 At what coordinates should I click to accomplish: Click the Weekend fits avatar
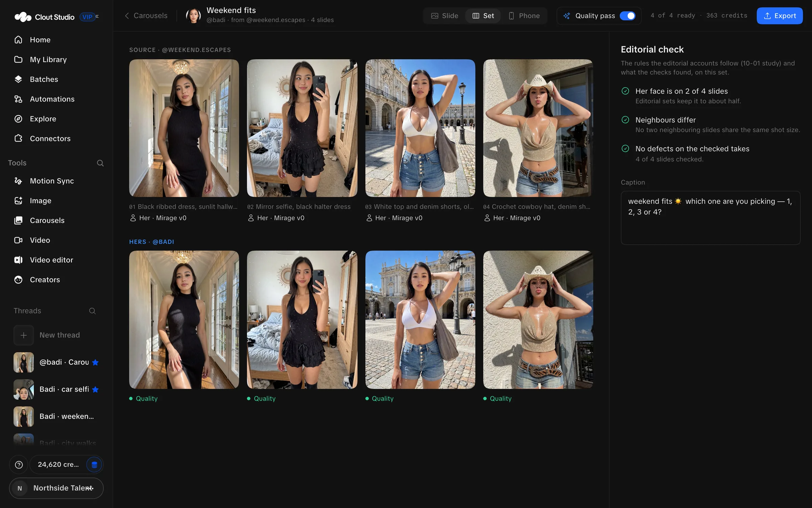coord(194,16)
